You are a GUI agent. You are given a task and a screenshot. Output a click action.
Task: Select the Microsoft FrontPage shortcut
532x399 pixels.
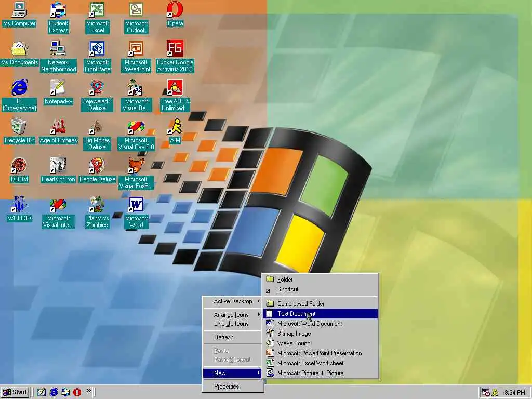coord(97,57)
